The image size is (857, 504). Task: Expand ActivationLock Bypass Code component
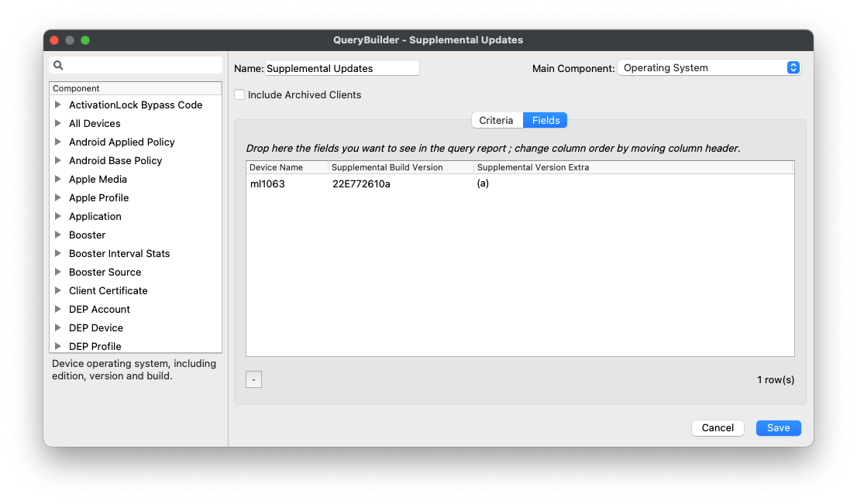coord(58,105)
